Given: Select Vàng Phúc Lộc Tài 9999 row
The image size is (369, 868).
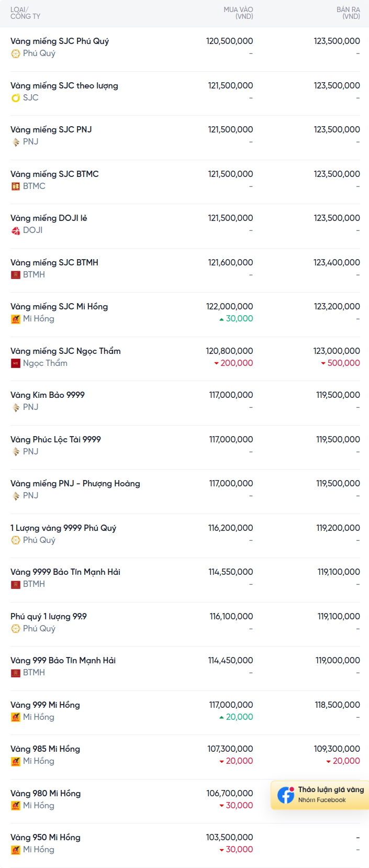Looking at the screenshot, I should tap(55, 440).
